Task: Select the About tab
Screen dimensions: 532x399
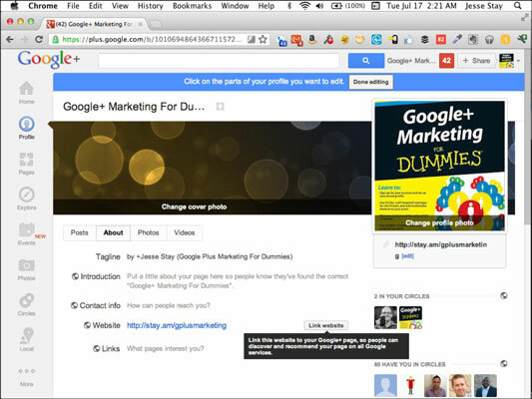Action: [114, 232]
